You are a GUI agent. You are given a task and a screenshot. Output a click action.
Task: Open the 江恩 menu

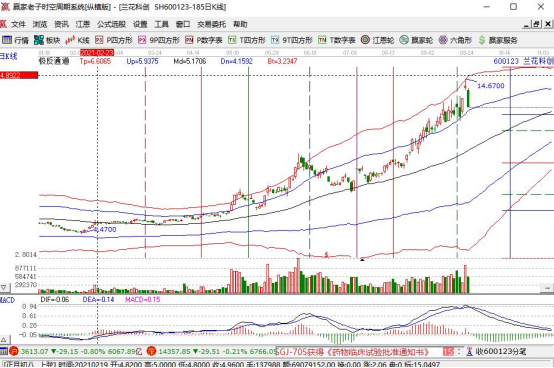click(x=83, y=24)
